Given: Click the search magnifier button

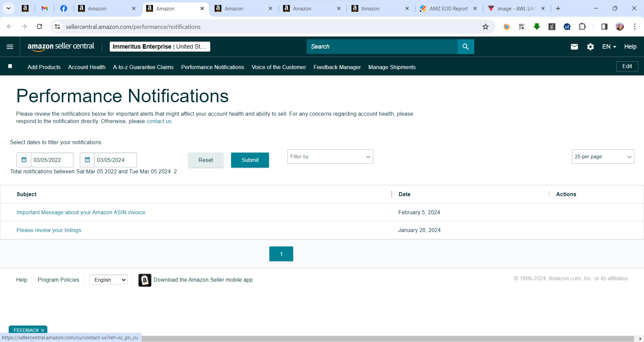Looking at the screenshot, I should point(466,47).
